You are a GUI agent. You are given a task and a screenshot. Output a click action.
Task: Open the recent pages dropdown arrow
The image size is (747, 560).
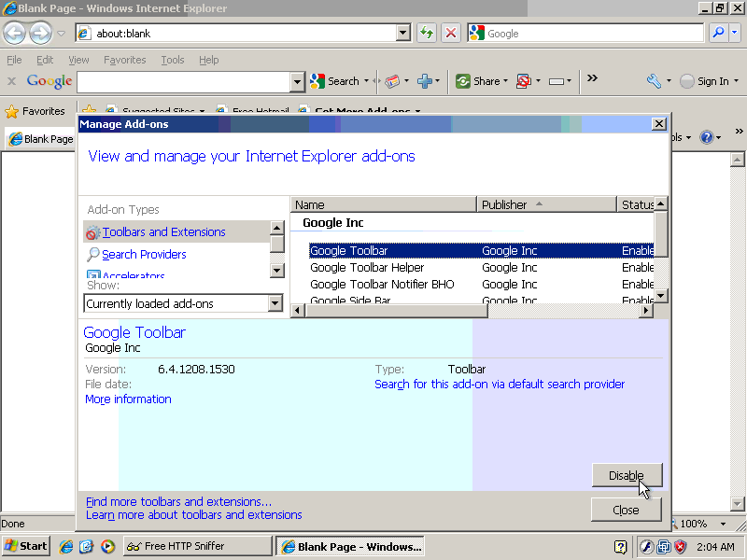[x=62, y=34]
